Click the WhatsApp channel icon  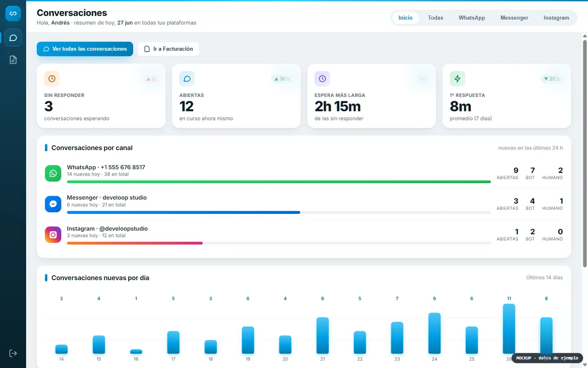pos(53,173)
